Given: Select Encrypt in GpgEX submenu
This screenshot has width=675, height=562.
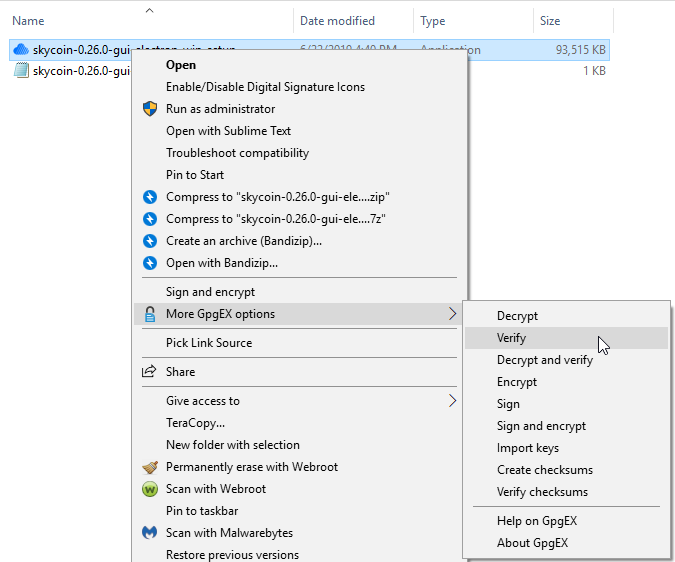Looking at the screenshot, I should click(567, 382).
